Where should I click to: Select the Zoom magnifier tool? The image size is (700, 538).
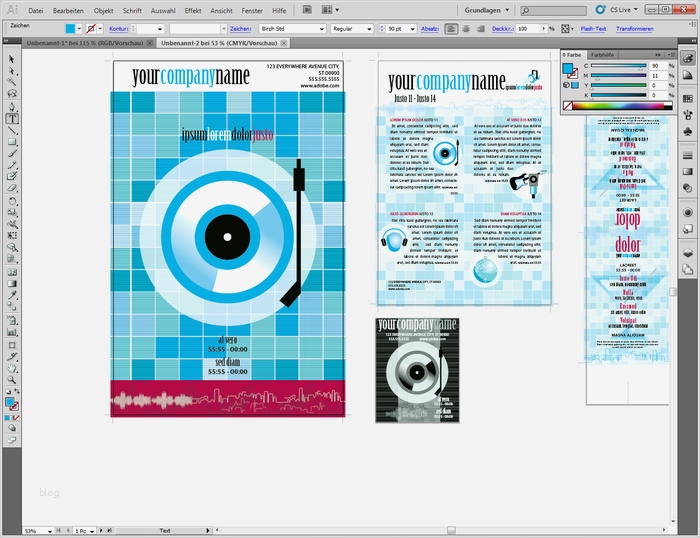12,380
